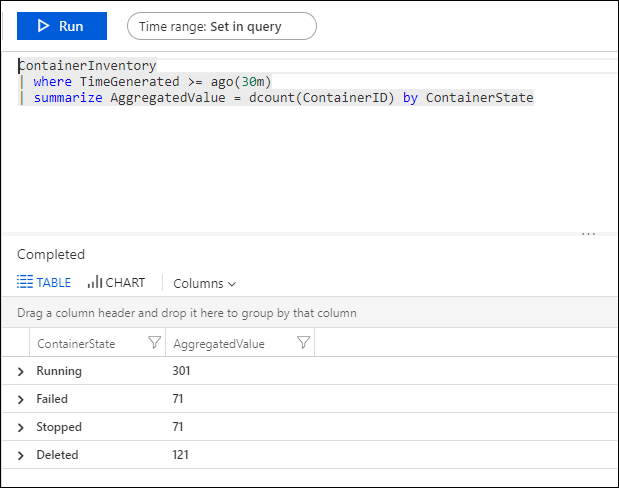Expand the Failed row
Image resolution: width=619 pixels, height=488 pixels.
pyautogui.click(x=21, y=400)
